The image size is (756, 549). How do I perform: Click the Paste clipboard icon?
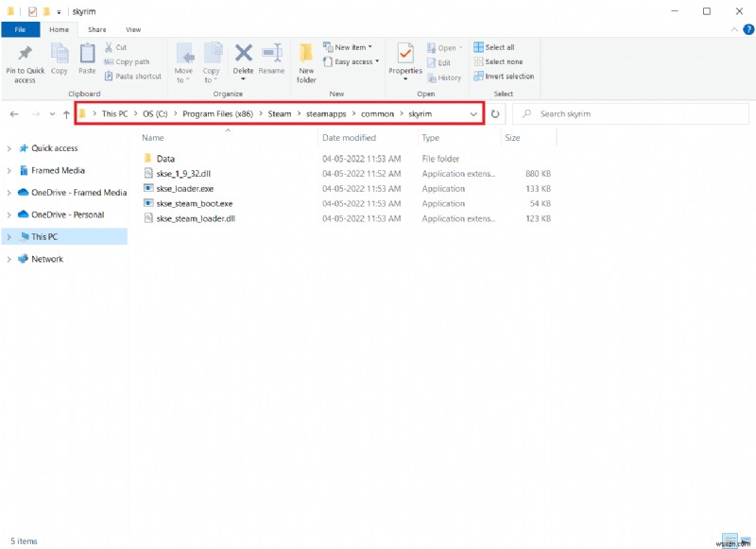point(87,54)
